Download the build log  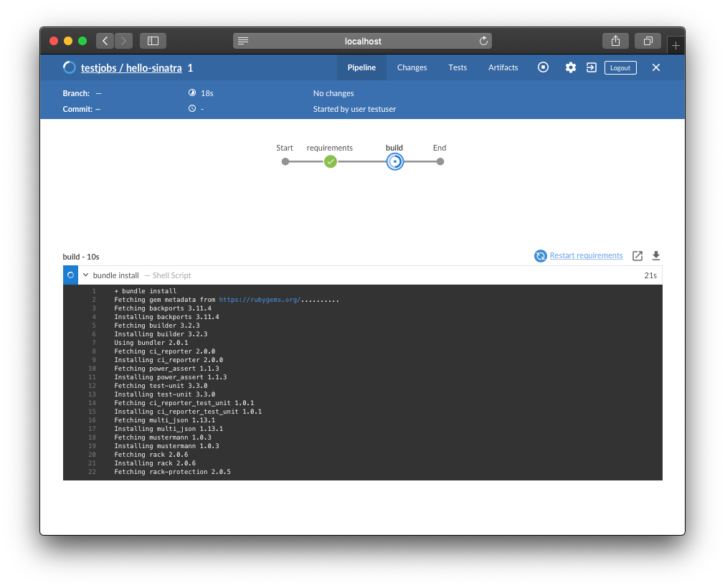point(655,255)
